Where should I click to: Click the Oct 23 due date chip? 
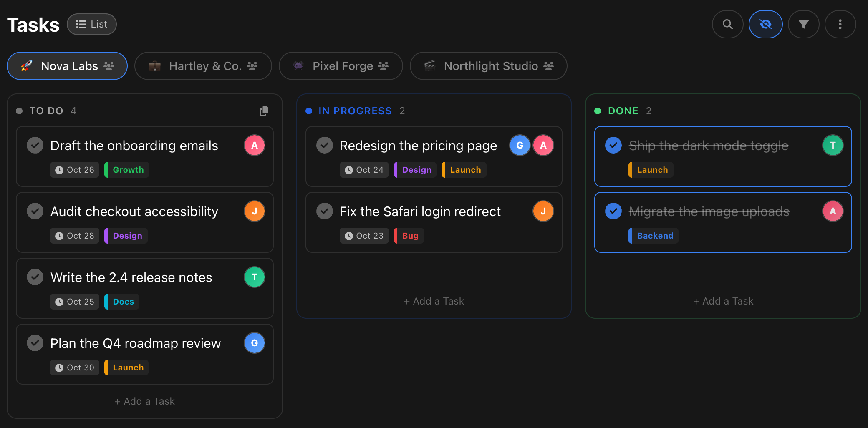click(x=364, y=236)
